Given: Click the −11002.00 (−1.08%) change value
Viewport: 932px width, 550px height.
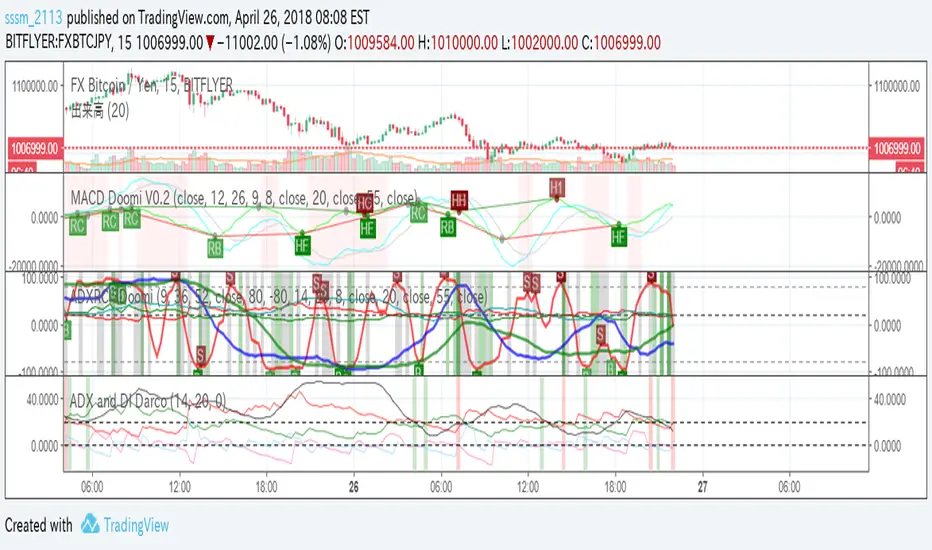Looking at the screenshot, I should 273,42.
